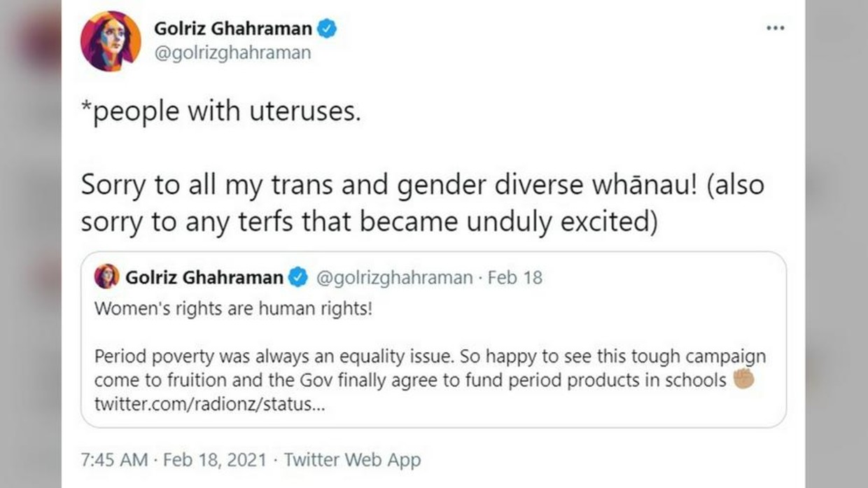Click the blue verified badge beside main author name
This screenshot has width=868, height=488.
[x=327, y=29]
